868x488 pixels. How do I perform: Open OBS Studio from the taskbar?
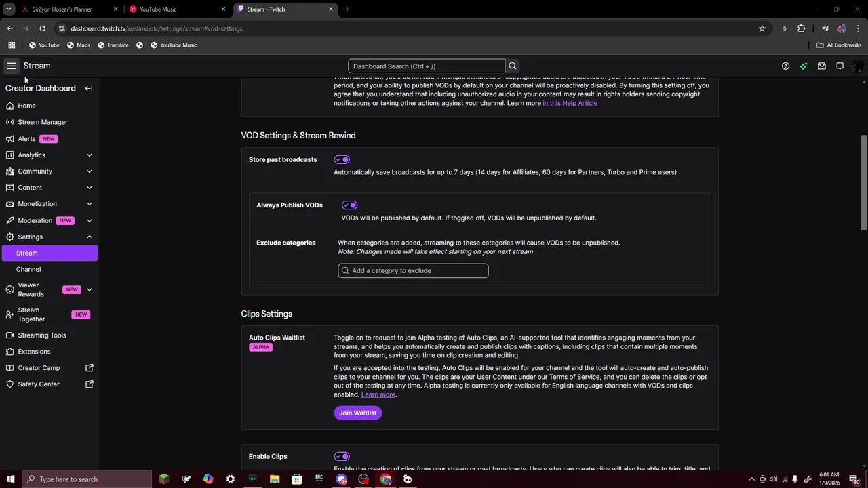tap(363, 479)
